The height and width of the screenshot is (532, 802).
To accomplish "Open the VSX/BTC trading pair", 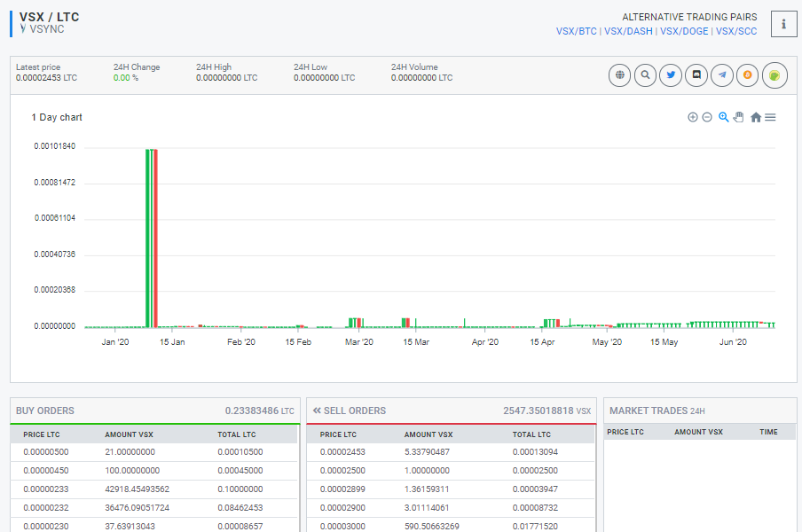I will pyautogui.click(x=577, y=31).
